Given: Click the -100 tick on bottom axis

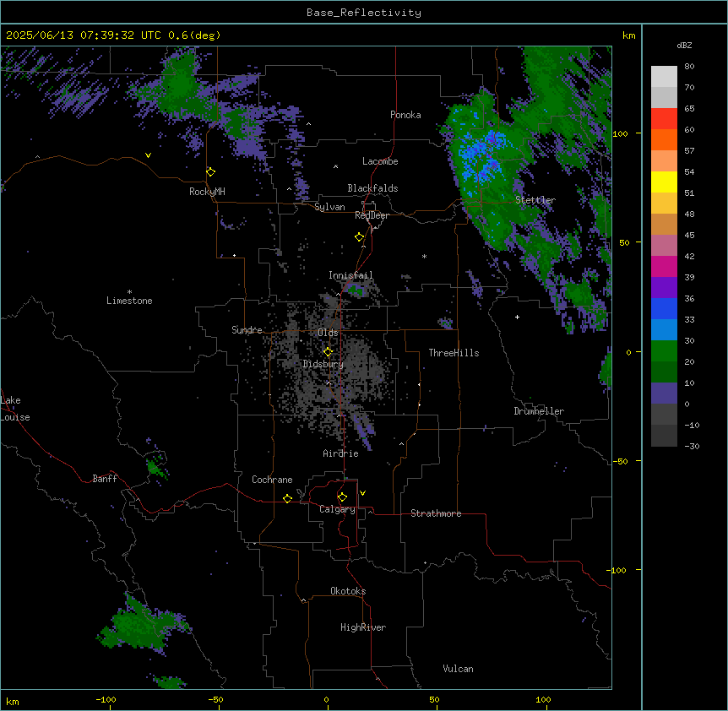Looking at the screenshot, I should 106,699.
